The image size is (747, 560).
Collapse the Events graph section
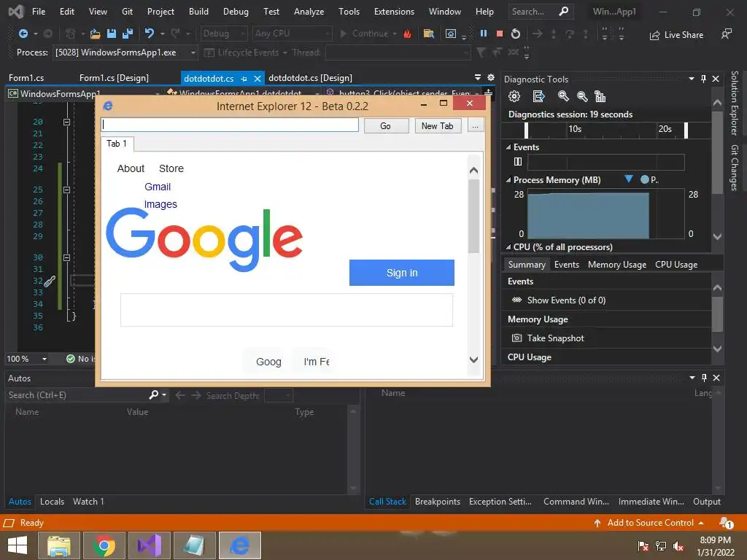click(x=508, y=147)
